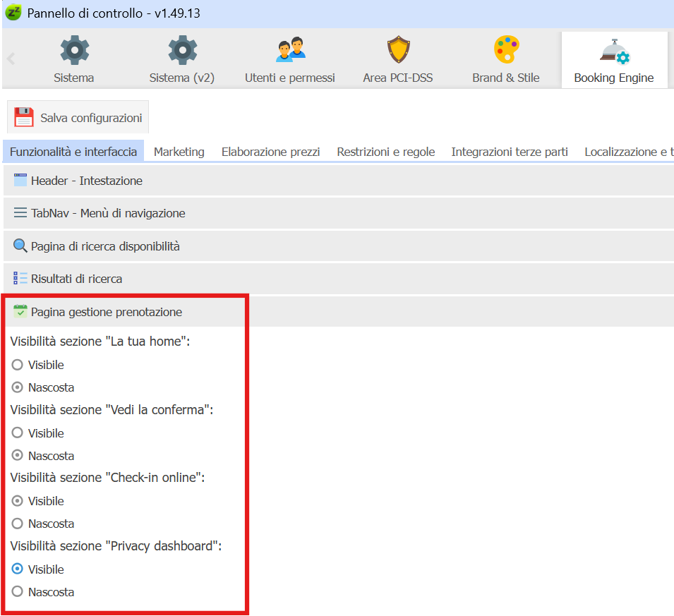
Task: Open the Sistema gear icon
Action: [74, 51]
